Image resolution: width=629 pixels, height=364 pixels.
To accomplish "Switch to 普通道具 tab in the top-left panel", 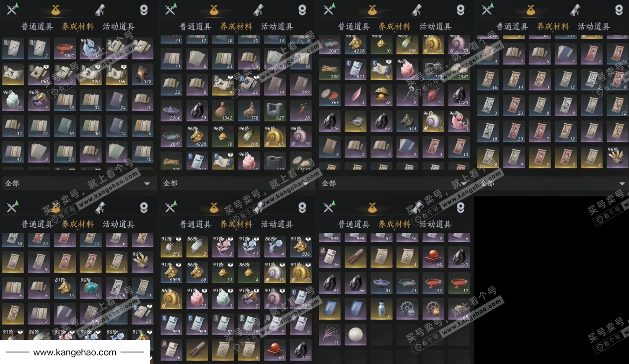I will (37, 27).
